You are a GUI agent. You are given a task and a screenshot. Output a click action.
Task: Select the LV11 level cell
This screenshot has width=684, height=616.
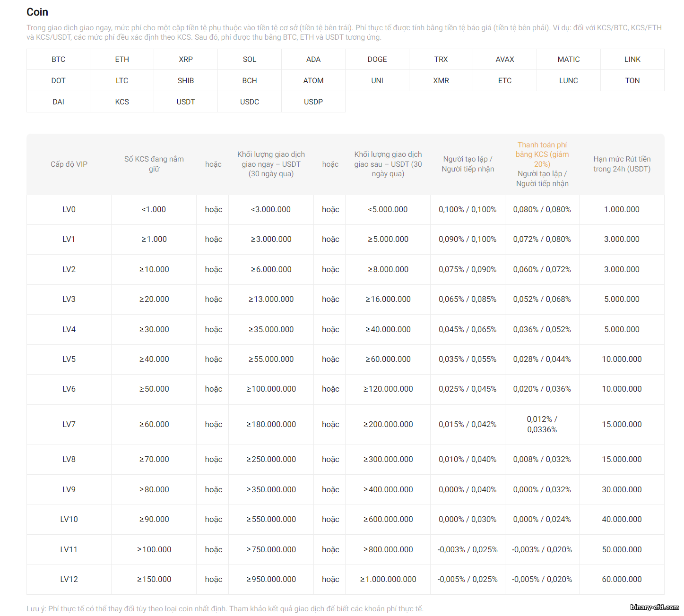pyautogui.click(x=69, y=550)
